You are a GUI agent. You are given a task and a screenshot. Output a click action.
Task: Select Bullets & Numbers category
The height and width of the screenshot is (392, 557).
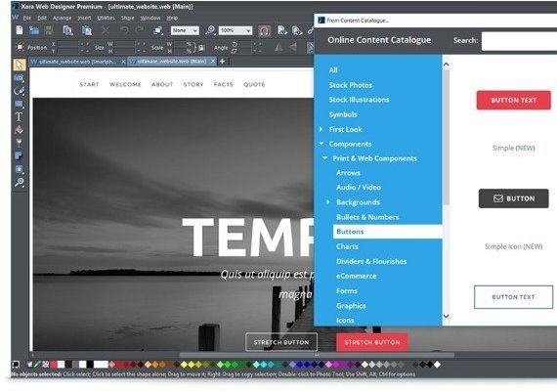coord(367,217)
